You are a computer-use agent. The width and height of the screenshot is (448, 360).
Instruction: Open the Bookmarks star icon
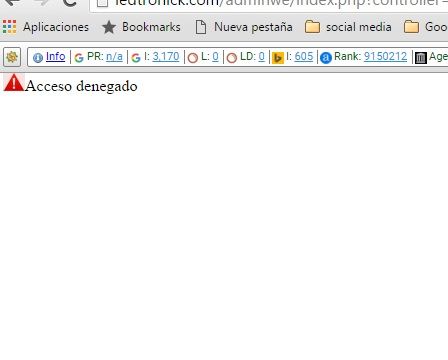point(109,27)
